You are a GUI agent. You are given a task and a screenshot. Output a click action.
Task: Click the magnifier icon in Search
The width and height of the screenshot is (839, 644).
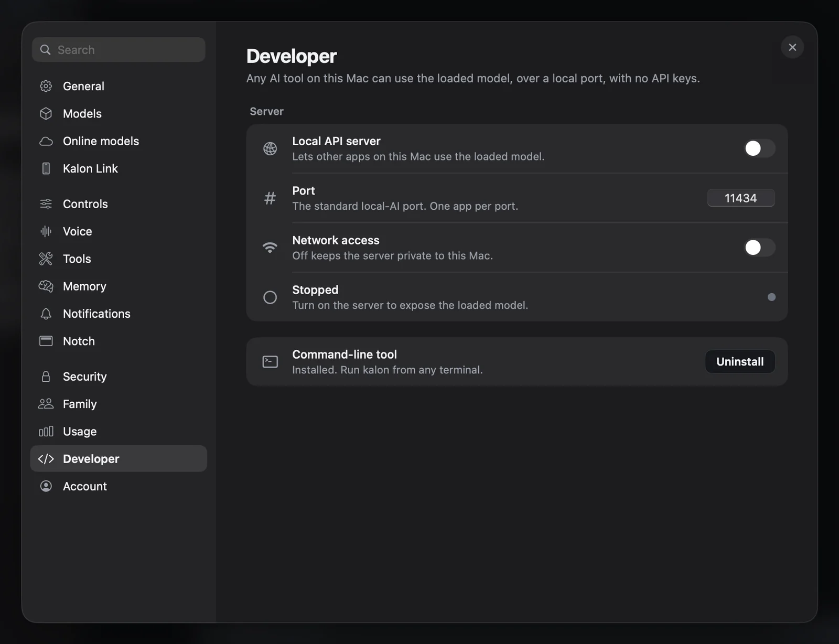pyautogui.click(x=46, y=50)
